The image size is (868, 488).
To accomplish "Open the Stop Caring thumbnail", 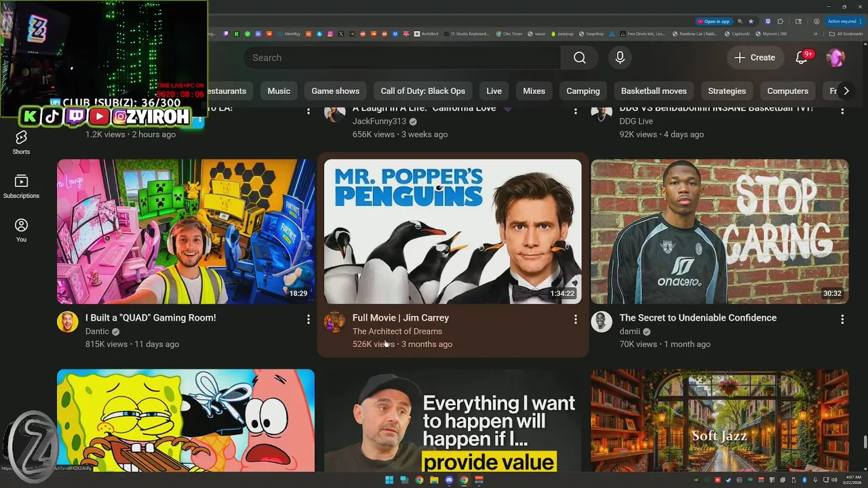I will coord(719,232).
